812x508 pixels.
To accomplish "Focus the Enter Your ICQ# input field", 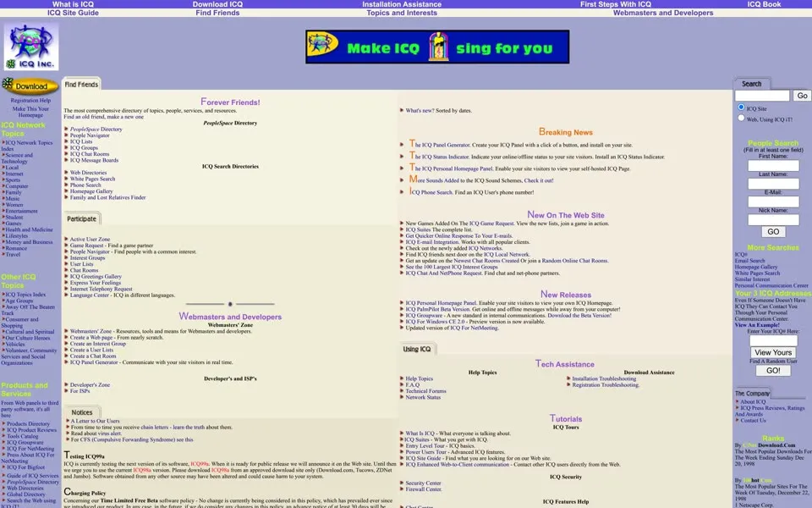I will click(x=773, y=340).
